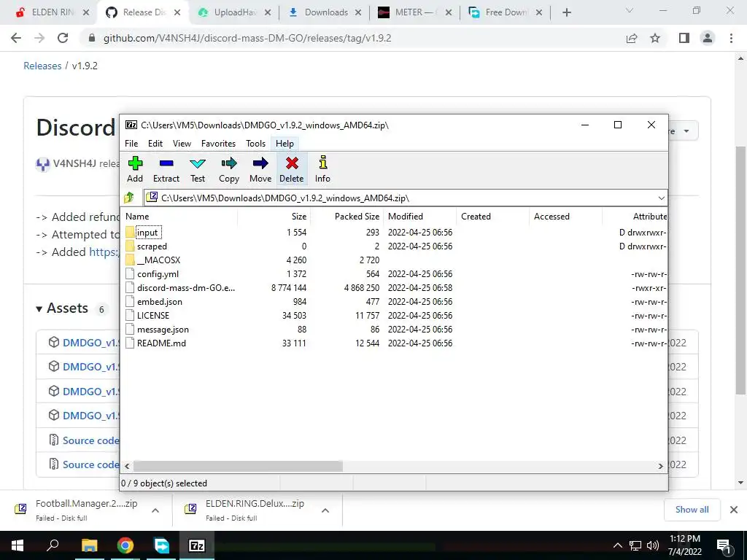Click 7-Zip horizontal scrollbar thumb
This screenshot has width=747, height=560.
[238, 466]
